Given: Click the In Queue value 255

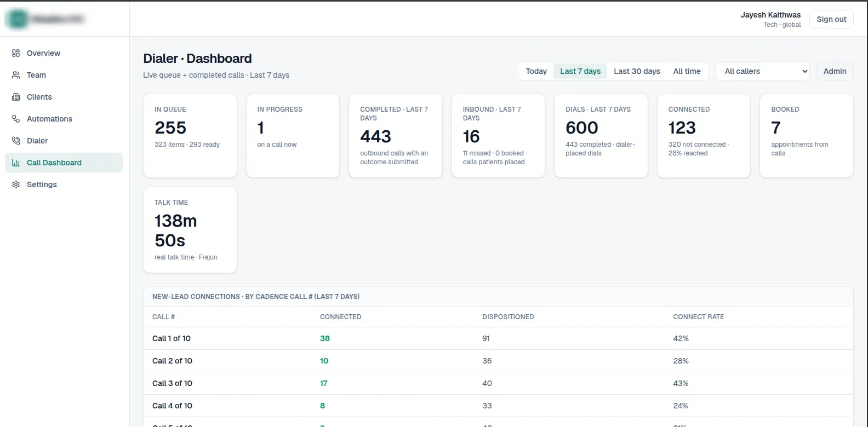Looking at the screenshot, I should point(170,128).
